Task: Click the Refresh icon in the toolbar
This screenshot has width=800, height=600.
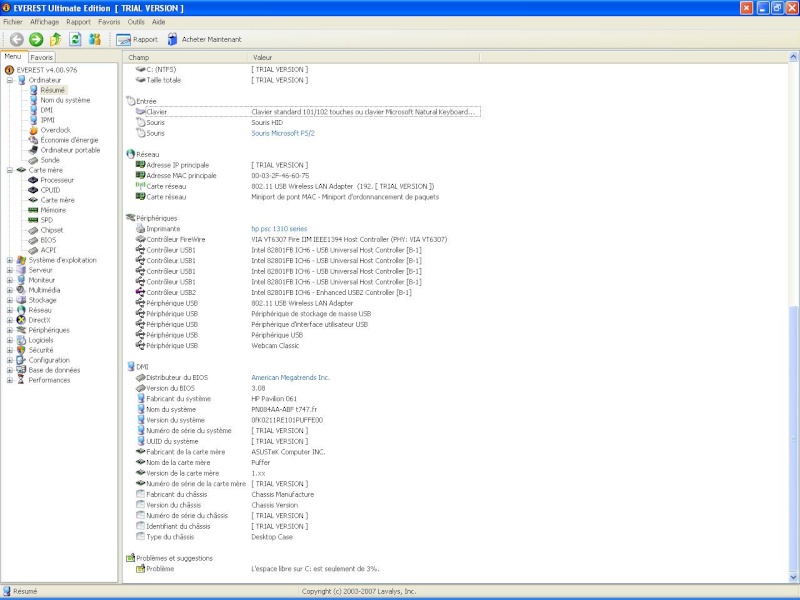Action: [74, 39]
